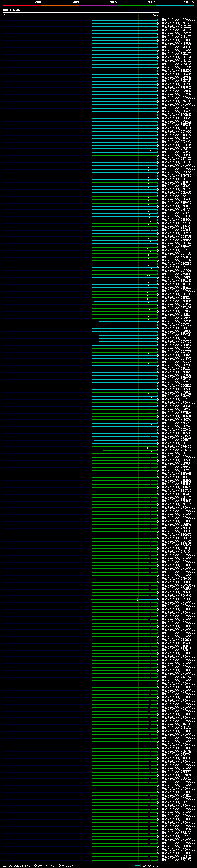Click the green ~80% identity legend segment

[137, 6]
